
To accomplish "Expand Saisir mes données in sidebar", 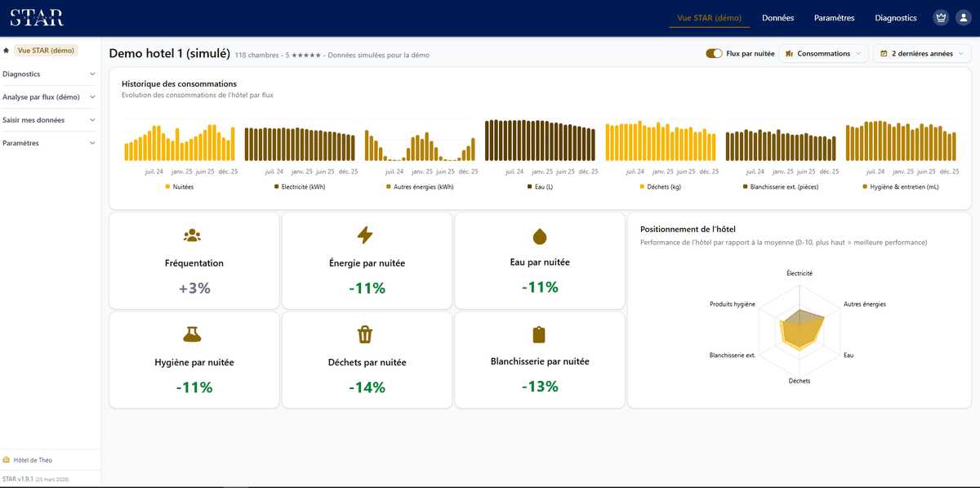I will tap(50, 120).
